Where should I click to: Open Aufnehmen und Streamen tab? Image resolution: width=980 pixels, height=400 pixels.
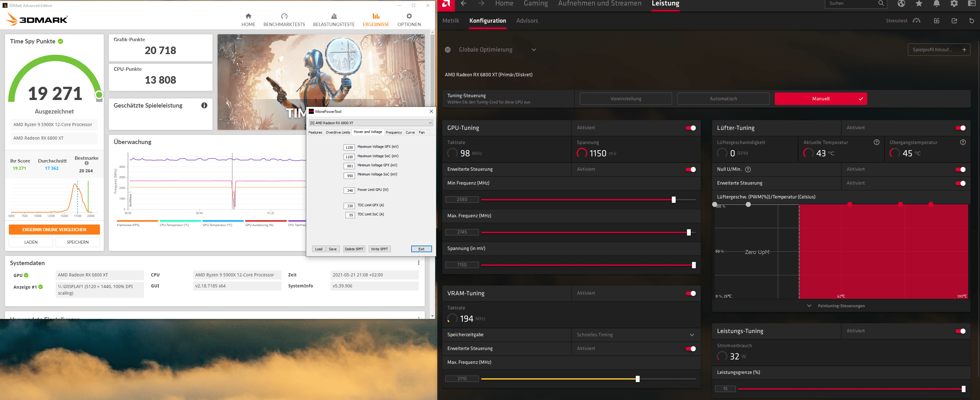[600, 3]
